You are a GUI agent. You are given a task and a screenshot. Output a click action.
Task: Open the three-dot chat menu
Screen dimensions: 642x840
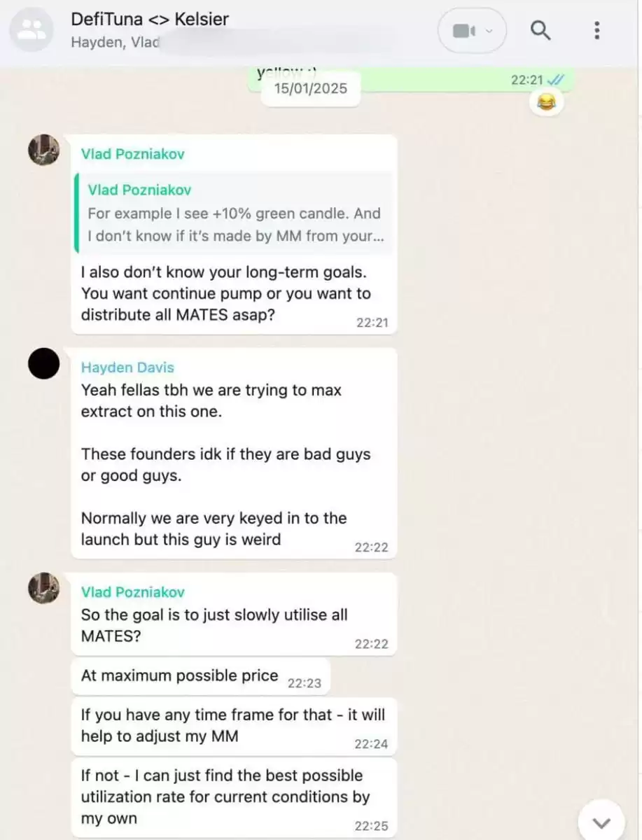pyautogui.click(x=596, y=30)
